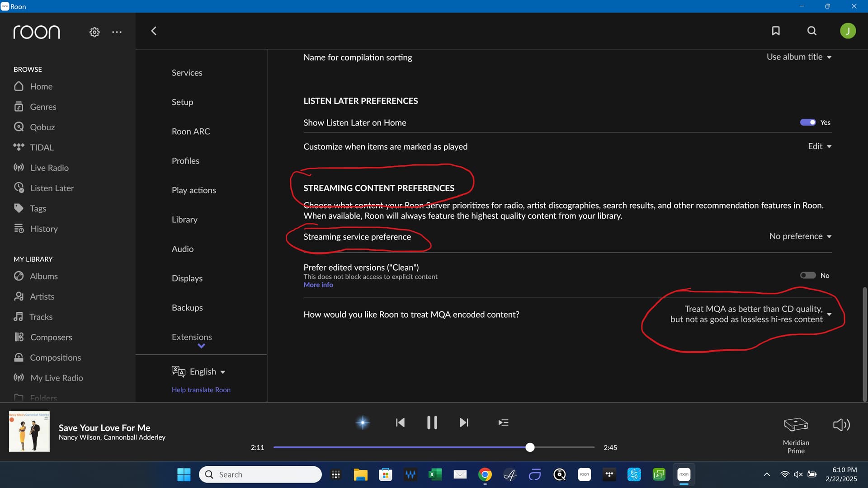This screenshot has width=868, height=488.
Task: Open Windows Start menu
Action: pyautogui.click(x=184, y=474)
